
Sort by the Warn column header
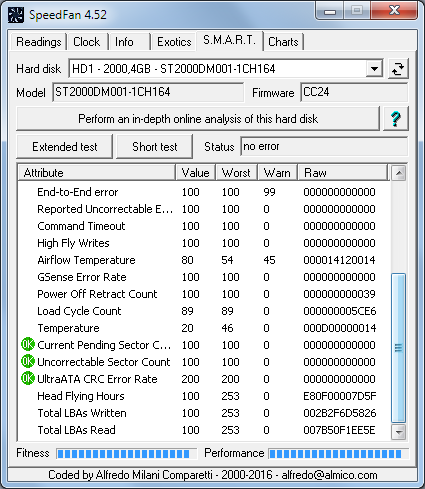(x=277, y=173)
